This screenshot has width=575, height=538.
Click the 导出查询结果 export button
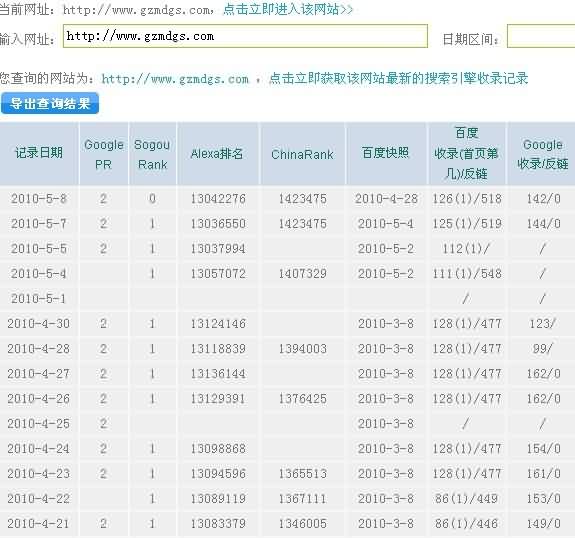[50, 103]
